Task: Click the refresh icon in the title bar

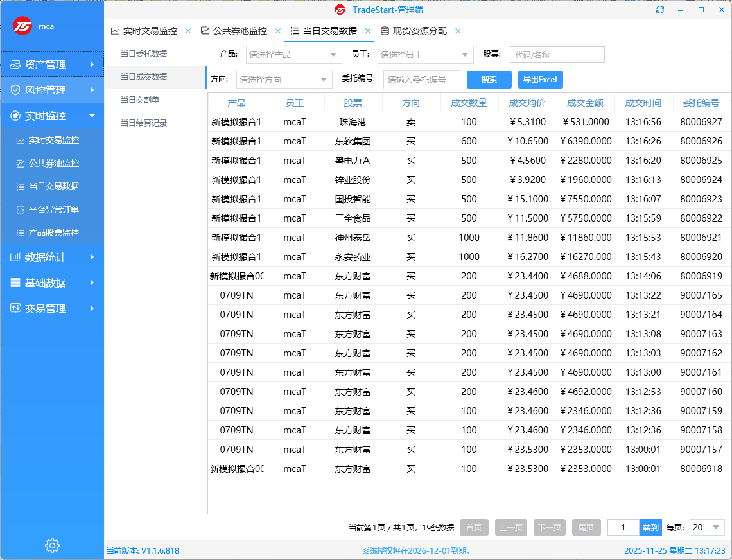Action: point(660,10)
